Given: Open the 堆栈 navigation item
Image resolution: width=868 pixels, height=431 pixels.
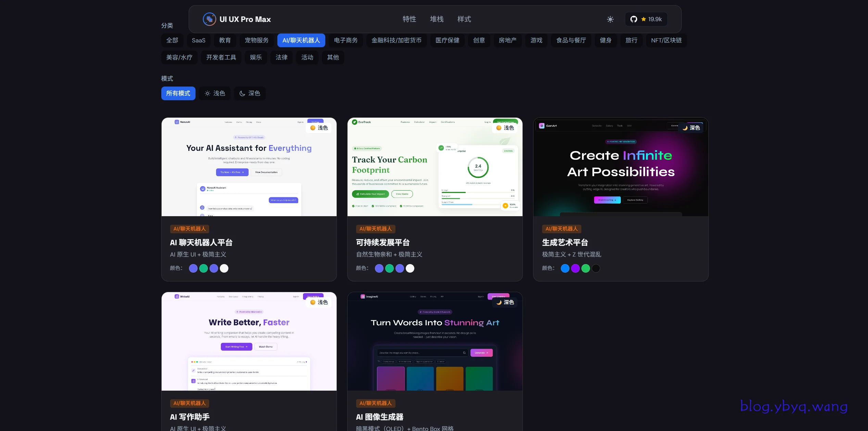Looking at the screenshot, I should [437, 19].
